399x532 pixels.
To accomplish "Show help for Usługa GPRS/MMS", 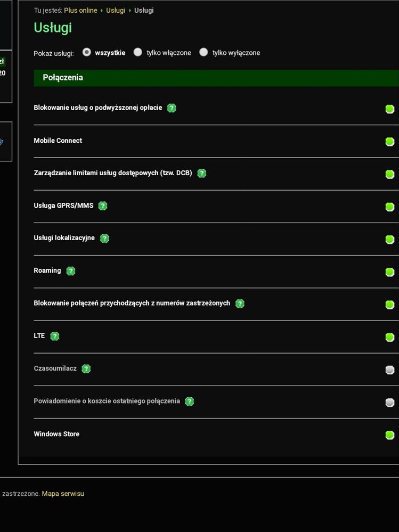I will tap(103, 206).
